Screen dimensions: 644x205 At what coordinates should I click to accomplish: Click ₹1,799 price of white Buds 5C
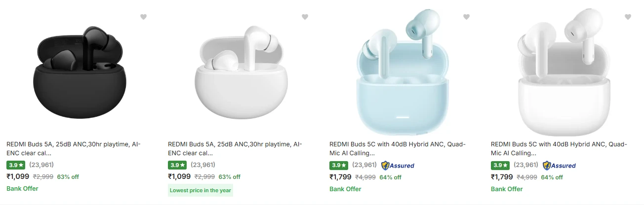[502, 177]
